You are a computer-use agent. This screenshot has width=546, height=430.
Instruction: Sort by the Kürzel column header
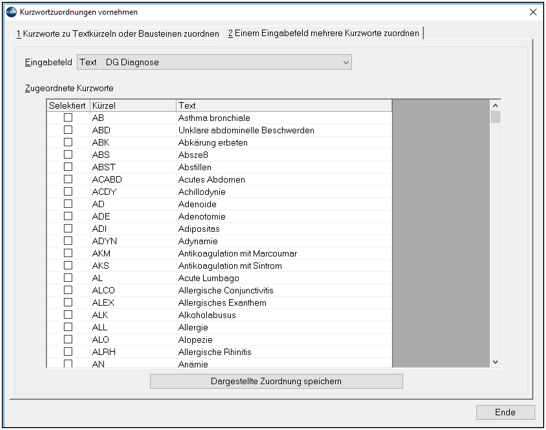click(x=133, y=105)
